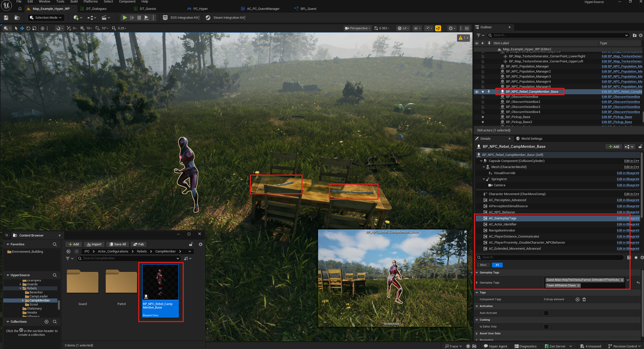The width and height of the screenshot is (644, 349).
Task: Open the Build menu
Action: [x=74, y=2]
